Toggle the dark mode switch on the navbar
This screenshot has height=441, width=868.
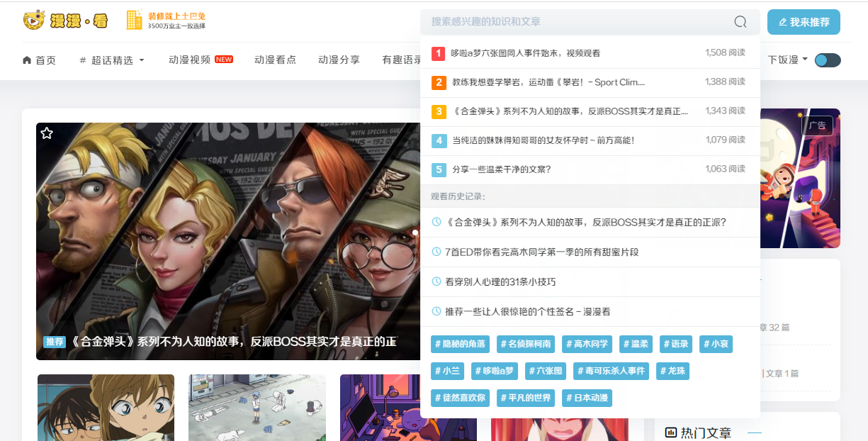pos(828,60)
